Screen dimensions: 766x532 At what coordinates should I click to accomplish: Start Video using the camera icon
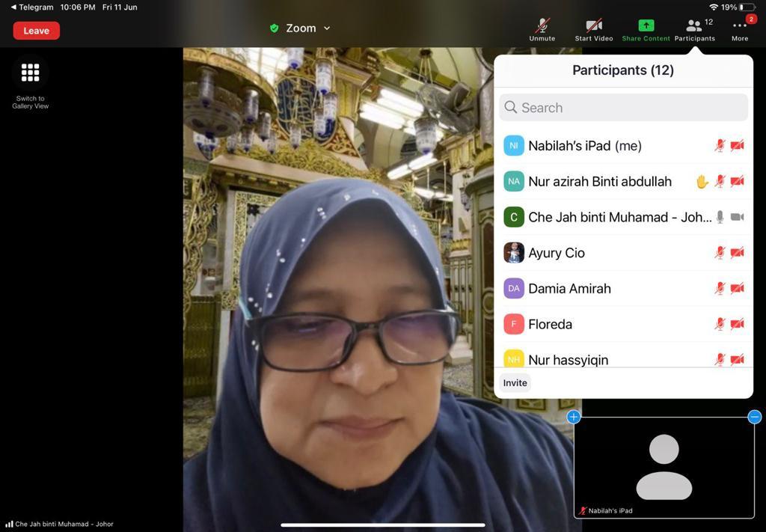tap(594, 27)
